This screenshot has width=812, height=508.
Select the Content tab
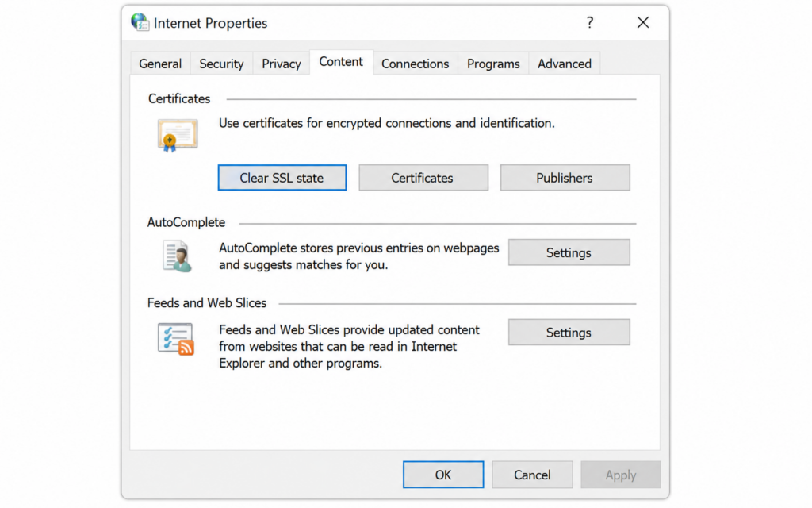(x=341, y=62)
